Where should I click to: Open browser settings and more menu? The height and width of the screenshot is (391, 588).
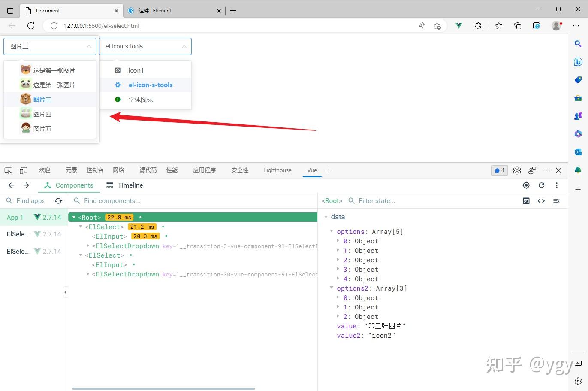pos(576,26)
